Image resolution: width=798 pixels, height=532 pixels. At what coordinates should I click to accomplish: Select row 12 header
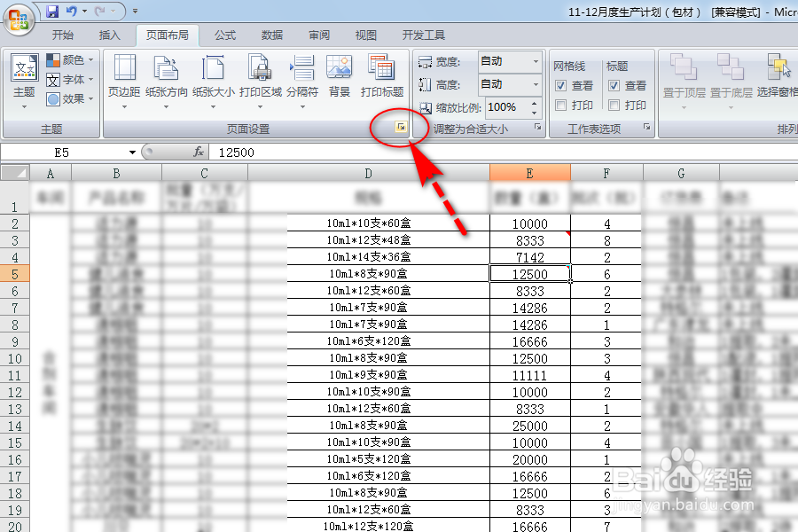[x=15, y=392]
